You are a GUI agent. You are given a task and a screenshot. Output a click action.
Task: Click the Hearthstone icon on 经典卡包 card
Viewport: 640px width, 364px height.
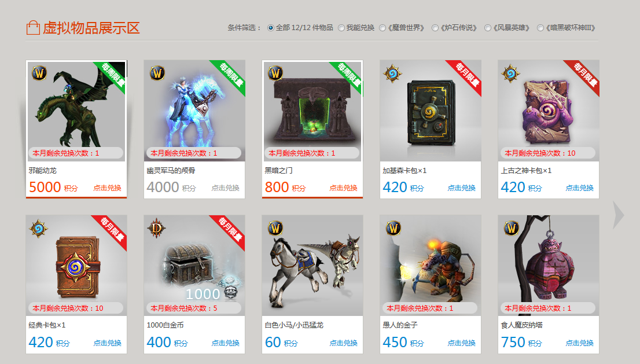(x=38, y=229)
